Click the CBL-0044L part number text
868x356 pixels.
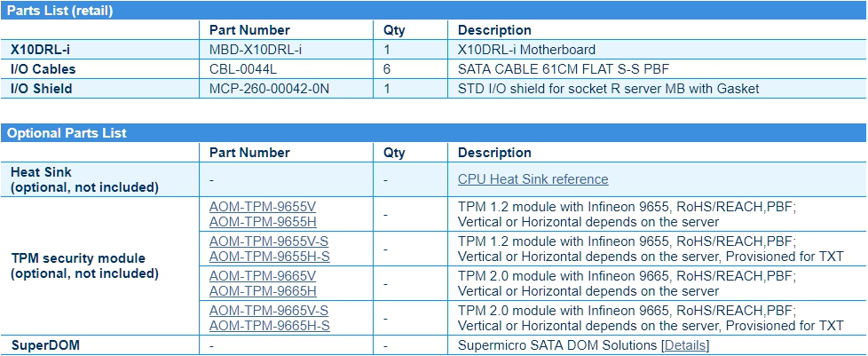click(x=245, y=69)
